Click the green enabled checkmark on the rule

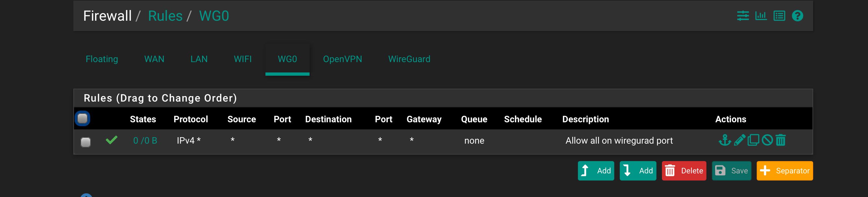[x=112, y=140]
